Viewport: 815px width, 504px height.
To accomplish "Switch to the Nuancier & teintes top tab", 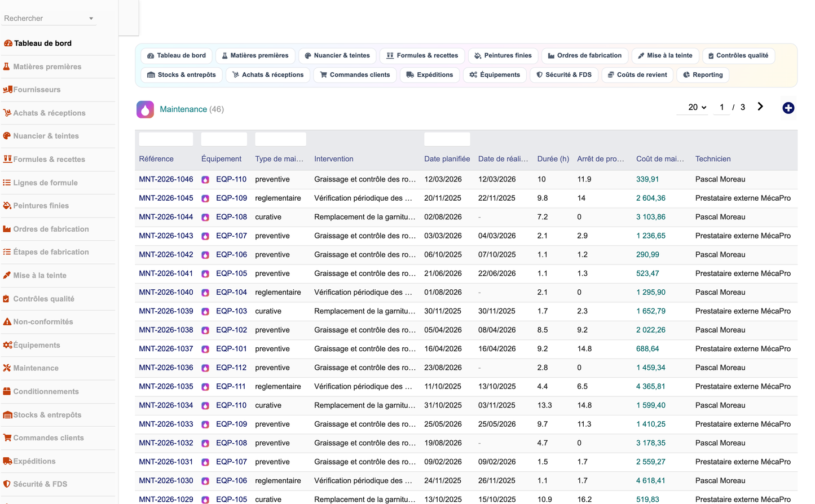I will click(337, 56).
